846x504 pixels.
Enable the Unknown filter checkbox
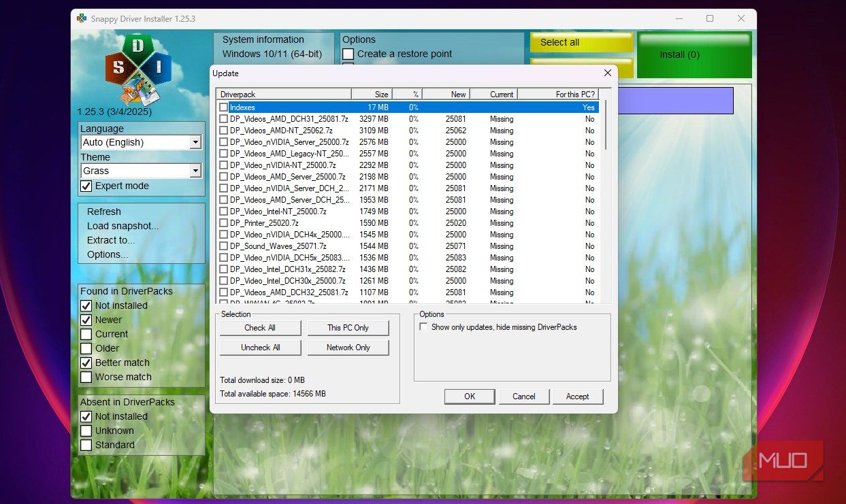tap(86, 431)
